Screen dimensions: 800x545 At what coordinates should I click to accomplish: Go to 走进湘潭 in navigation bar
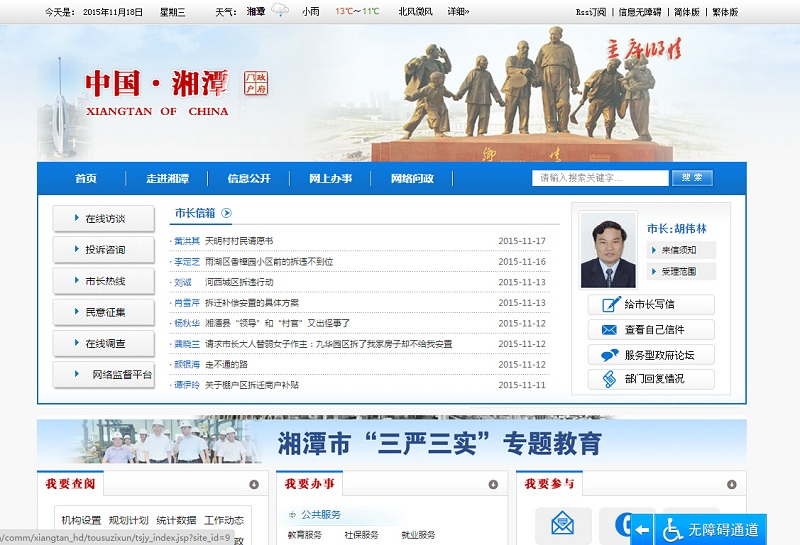pyautogui.click(x=167, y=179)
